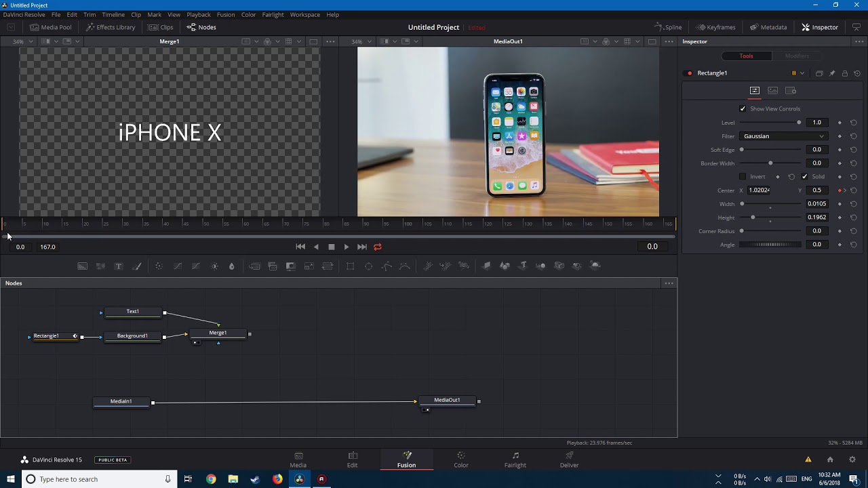
Task: Add a Transform node from the toolbar
Action: (328, 266)
